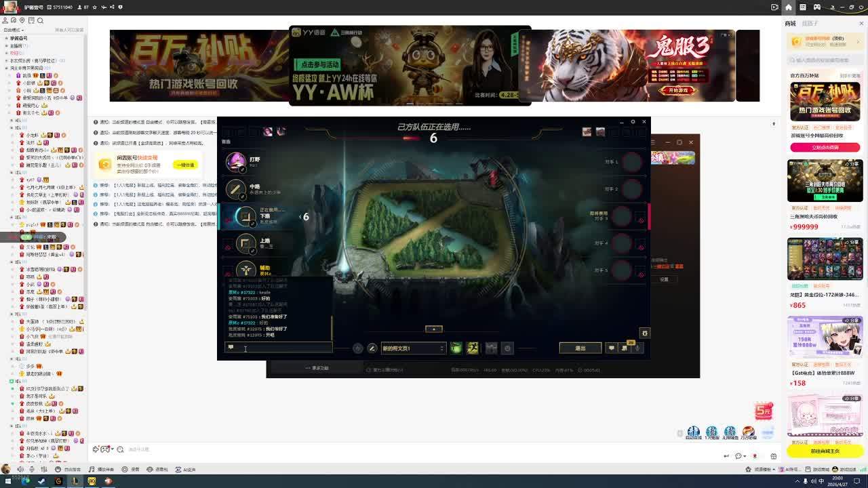Screen dimensions: 868x488
Task: Toggle the microphone icon in bottom bar
Action: click(33, 469)
